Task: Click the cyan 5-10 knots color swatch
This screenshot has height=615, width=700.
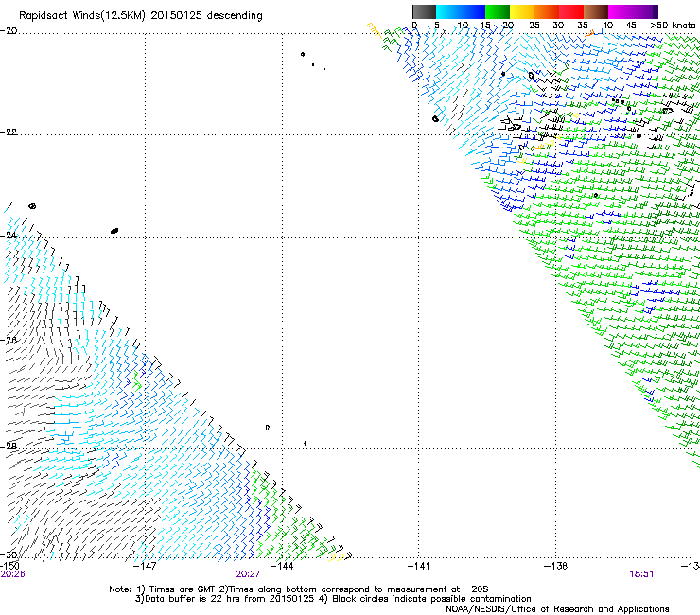Action: point(448,11)
